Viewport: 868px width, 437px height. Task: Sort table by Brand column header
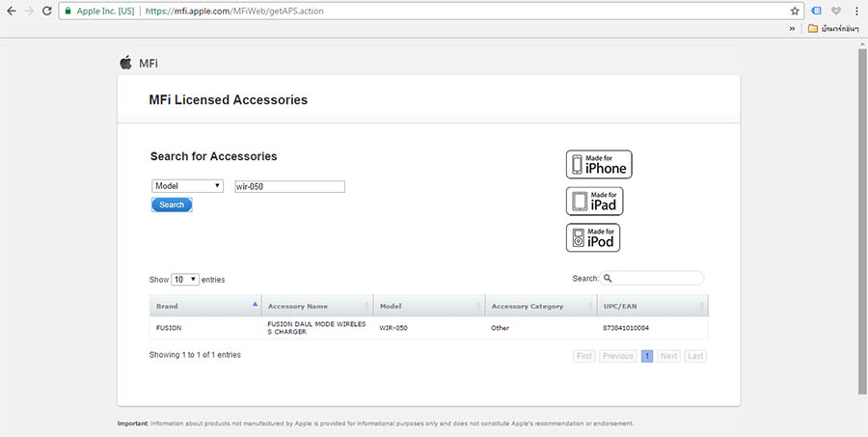[204, 306]
